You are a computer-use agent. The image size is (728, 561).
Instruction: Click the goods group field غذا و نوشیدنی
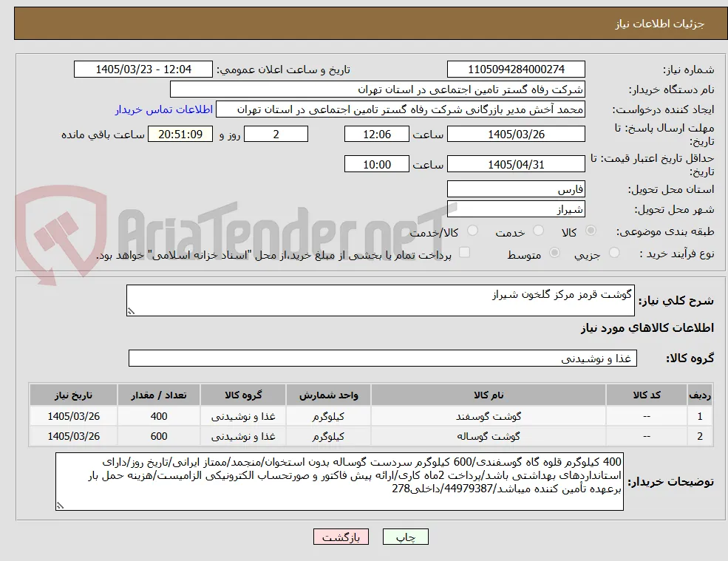383,358
